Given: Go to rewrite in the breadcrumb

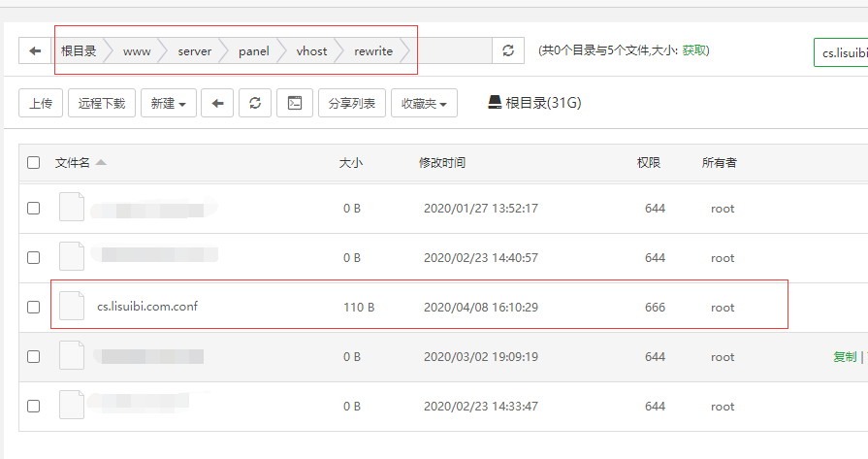Looking at the screenshot, I should click(373, 51).
